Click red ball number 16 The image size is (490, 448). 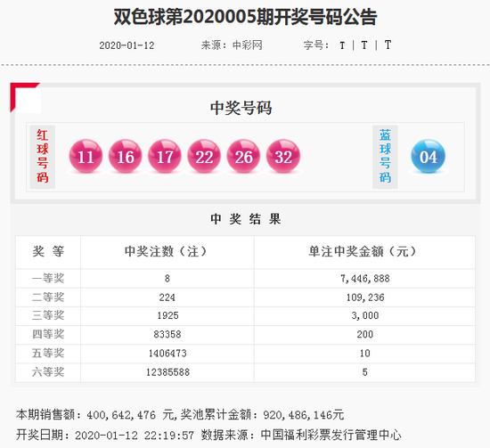click(125, 156)
